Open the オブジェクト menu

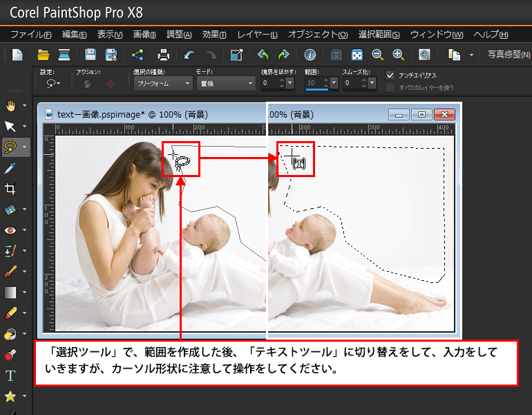tap(318, 35)
